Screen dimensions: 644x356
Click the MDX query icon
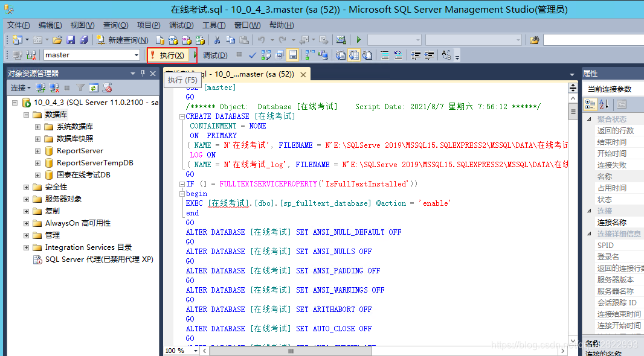[173, 40]
